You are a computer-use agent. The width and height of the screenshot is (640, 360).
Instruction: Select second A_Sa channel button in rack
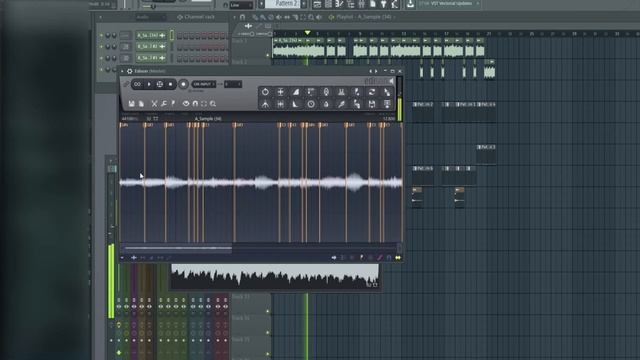[x=151, y=47]
